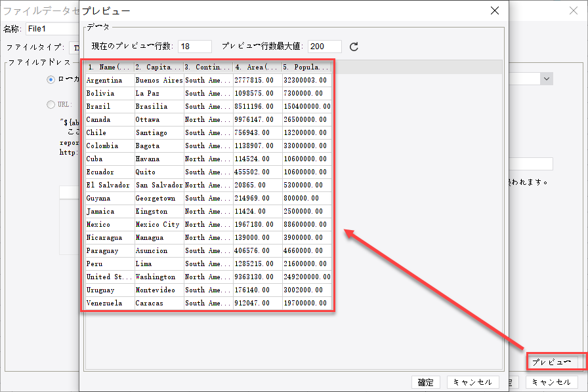Edit the 現在のプレビュー行数 value 18

(x=194, y=47)
